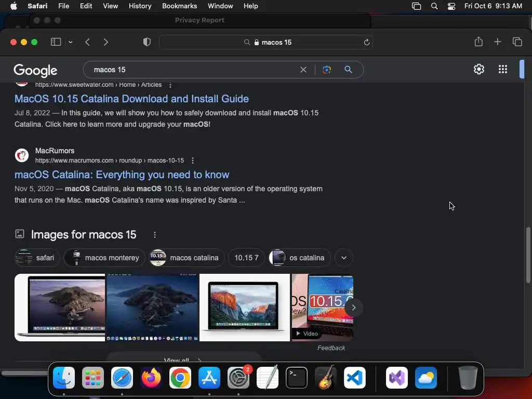Screen dimensions: 532x399
Task: Go forward with the toolbar forward arrow
Action: [x=106, y=42]
